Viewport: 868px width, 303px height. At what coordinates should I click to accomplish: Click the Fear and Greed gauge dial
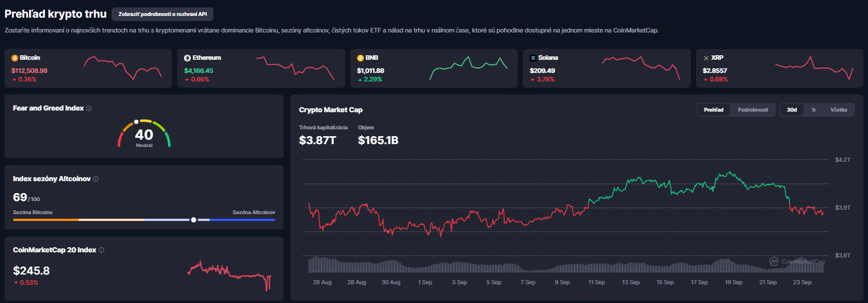coord(144,134)
